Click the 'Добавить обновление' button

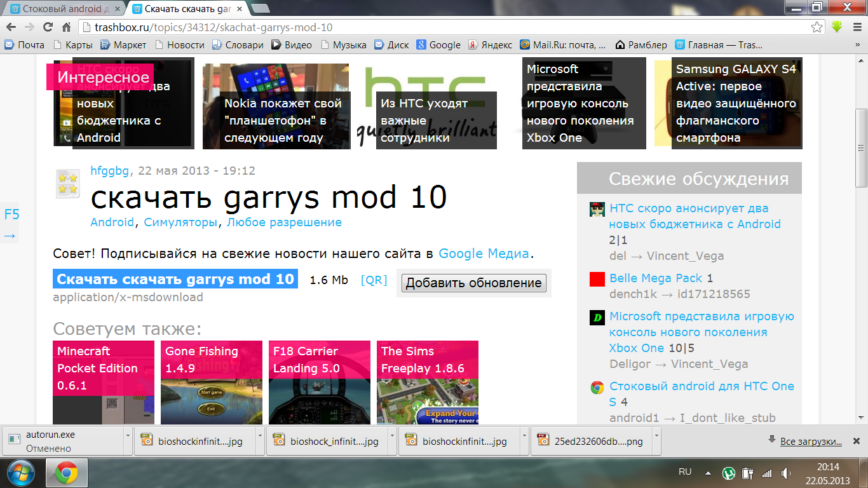474,283
